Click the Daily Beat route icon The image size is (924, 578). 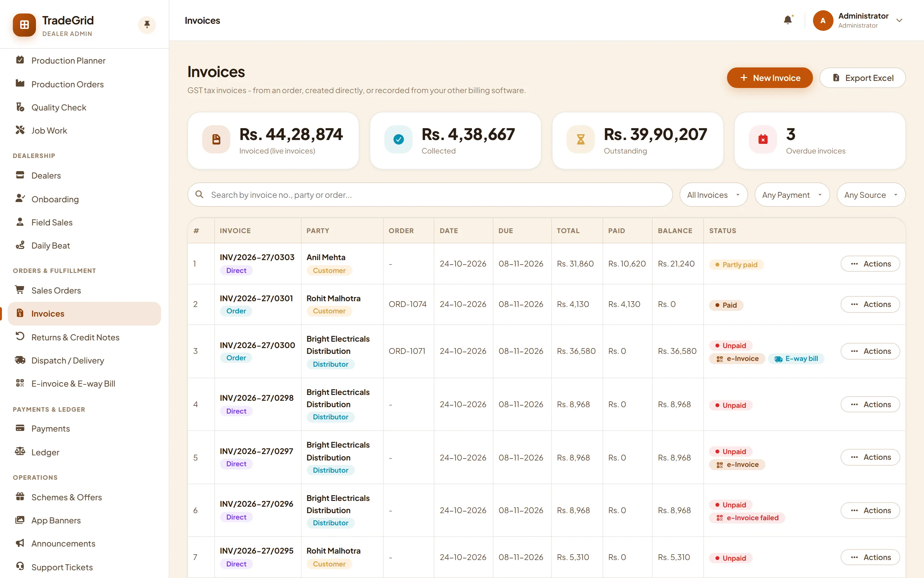[20, 245]
